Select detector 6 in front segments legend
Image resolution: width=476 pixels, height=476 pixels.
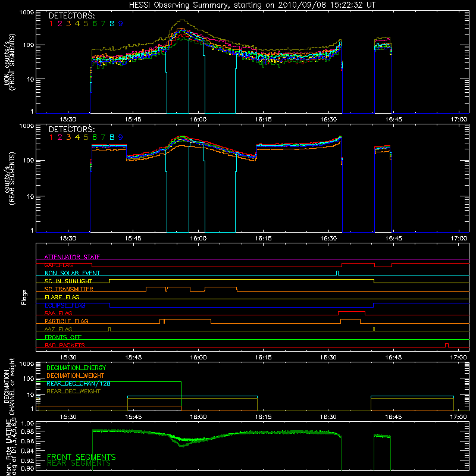95,24
